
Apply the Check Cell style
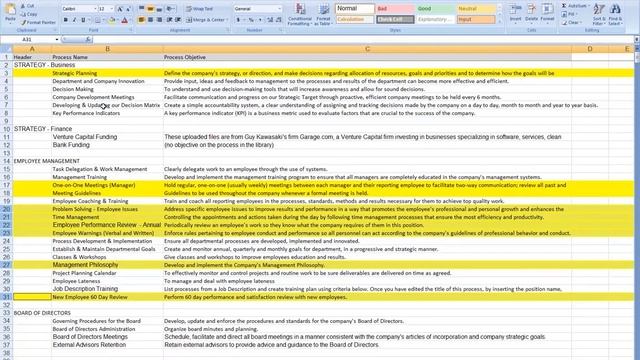coord(395,19)
